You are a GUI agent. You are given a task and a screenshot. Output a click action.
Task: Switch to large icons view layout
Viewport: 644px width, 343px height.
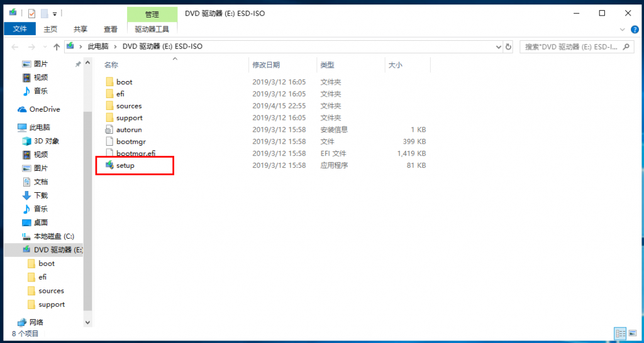(631, 333)
